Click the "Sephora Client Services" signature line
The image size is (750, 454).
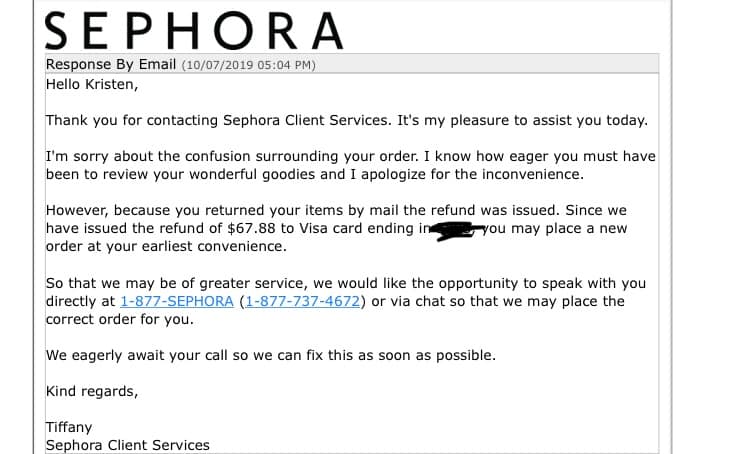pos(128,445)
